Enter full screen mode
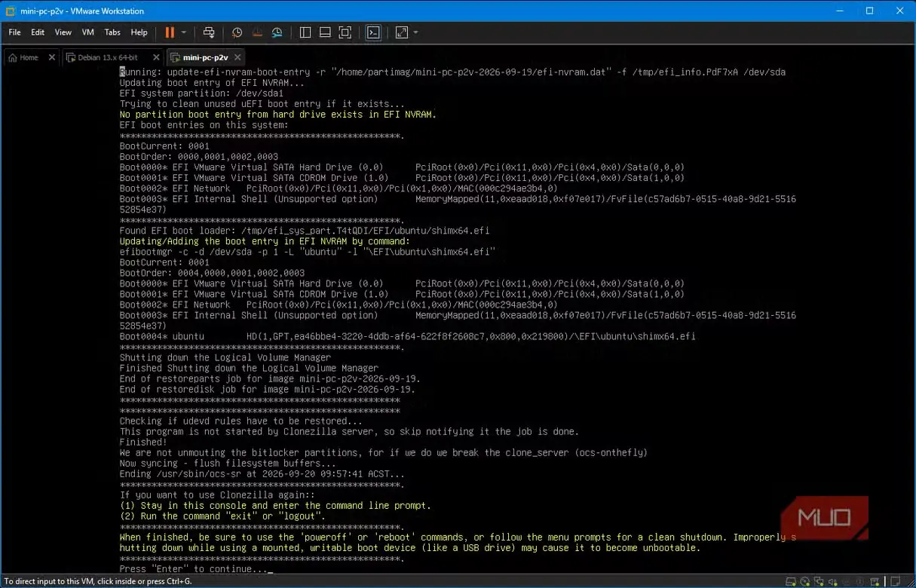Image resolution: width=916 pixels, height=588 pixels. tap(345, 32)
